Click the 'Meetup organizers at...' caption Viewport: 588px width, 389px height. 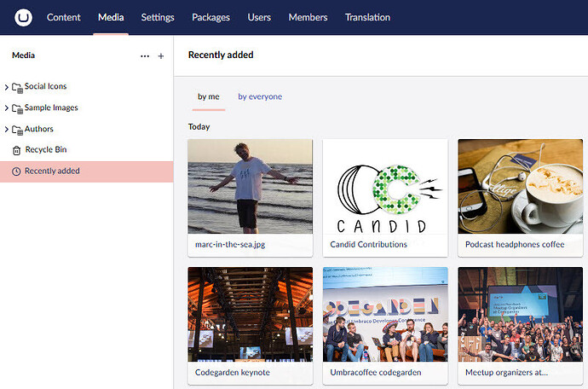[506, 373]
